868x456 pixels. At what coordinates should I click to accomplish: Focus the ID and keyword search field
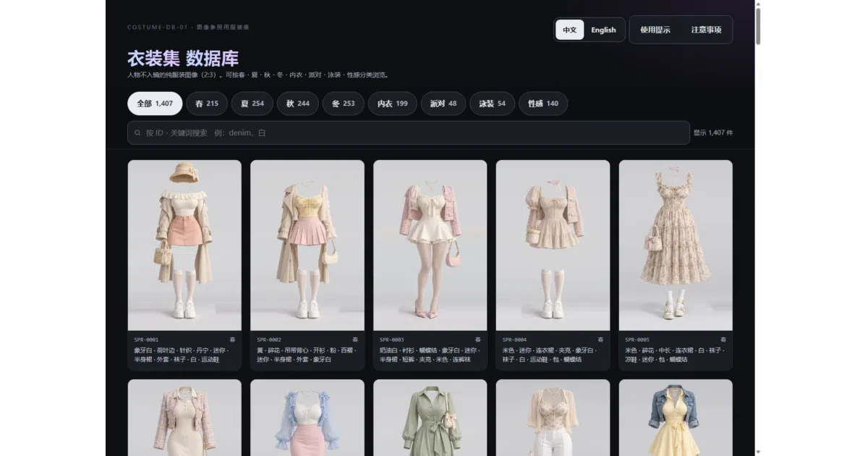(x=409, y=133)
